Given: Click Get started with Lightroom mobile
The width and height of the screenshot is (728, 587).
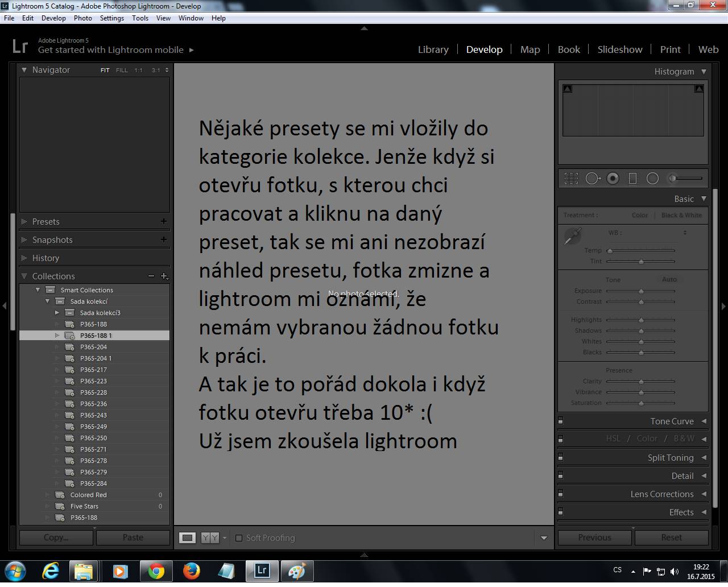Looking at the screenshot, I should [x=116, y=50].
